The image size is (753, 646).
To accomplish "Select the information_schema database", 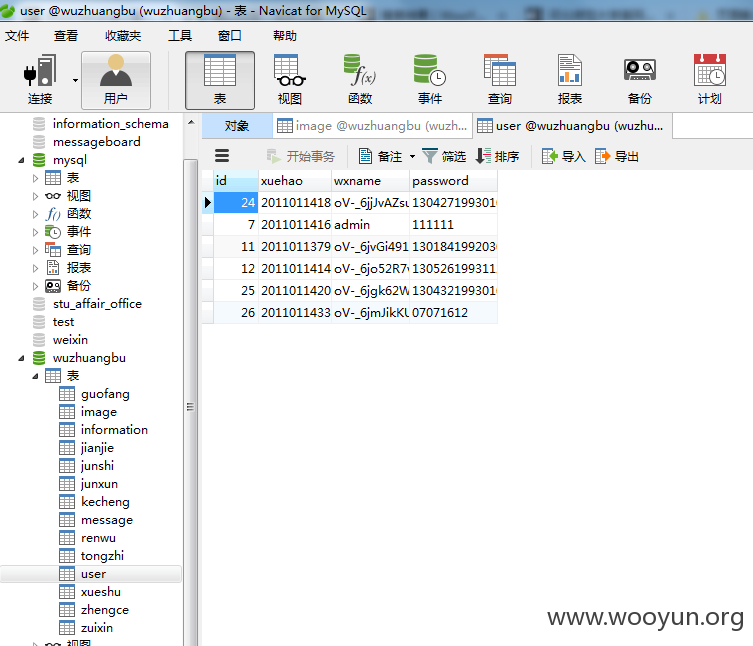I will (x=110, y=124).
